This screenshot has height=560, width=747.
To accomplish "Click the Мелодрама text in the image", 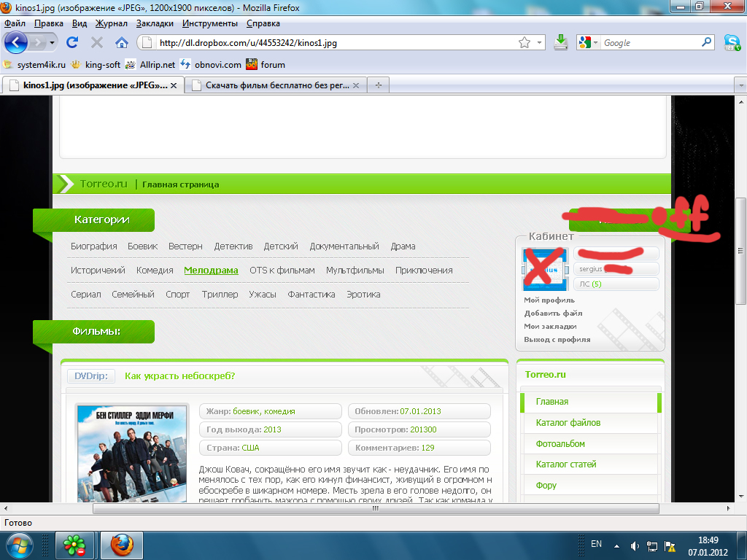I will point(211,271).
